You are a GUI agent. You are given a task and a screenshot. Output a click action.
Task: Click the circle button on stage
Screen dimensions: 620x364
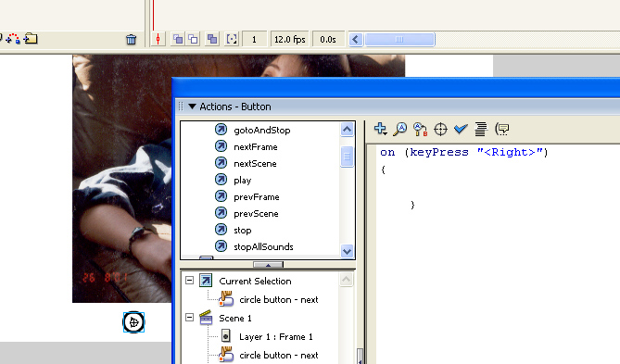pyautogui.click(x=133, y=322)
